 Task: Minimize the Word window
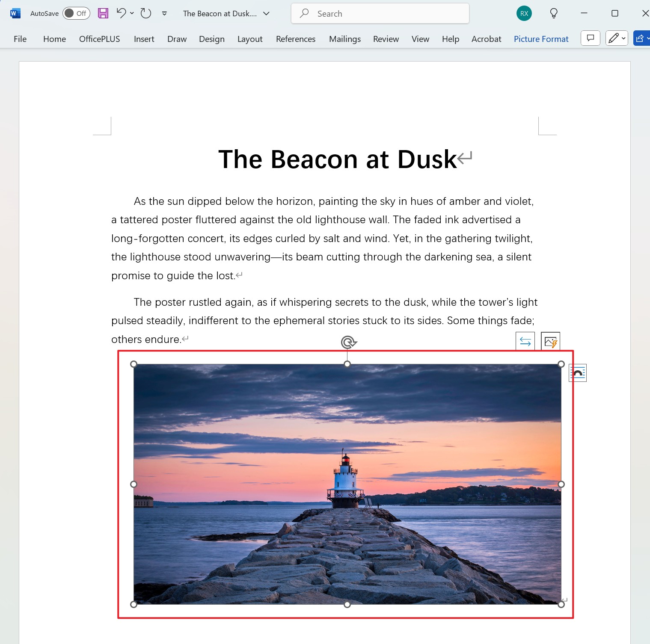pos(584,13)
